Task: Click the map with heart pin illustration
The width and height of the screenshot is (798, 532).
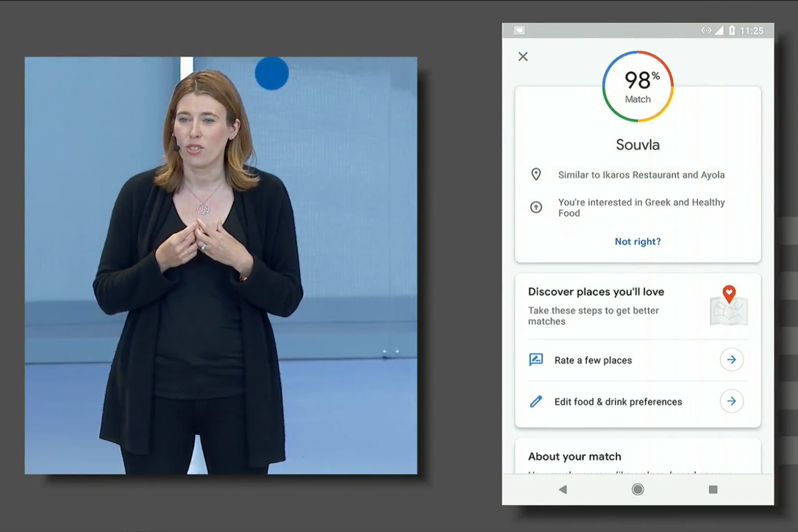Action: point(729,306)
